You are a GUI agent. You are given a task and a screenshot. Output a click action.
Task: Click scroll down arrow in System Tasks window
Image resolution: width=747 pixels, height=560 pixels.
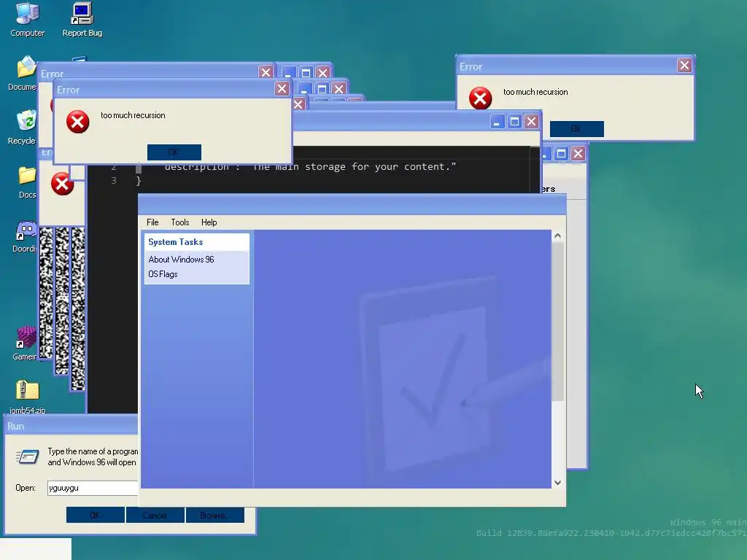(557, 483)
